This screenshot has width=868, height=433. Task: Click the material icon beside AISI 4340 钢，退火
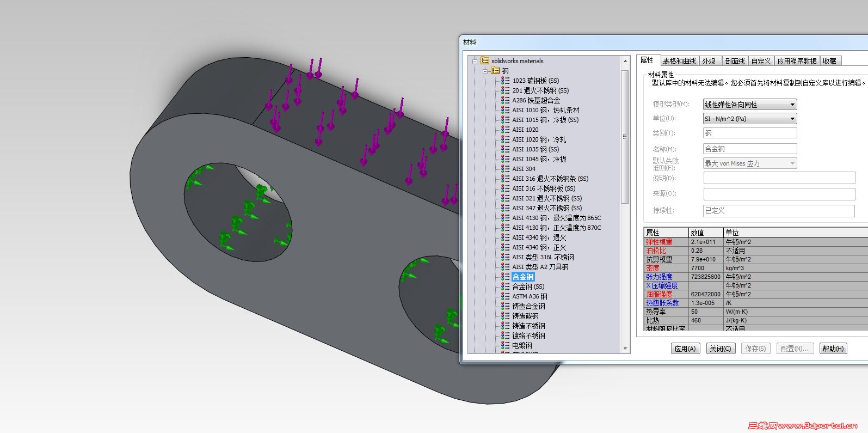[x=506, y=237]
